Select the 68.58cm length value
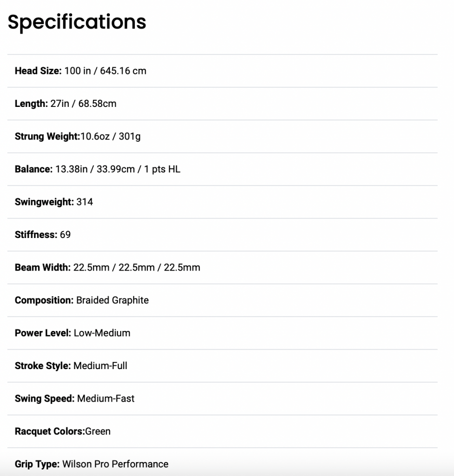Viewport: 454px width, 476px height. [x=97, y=104]
